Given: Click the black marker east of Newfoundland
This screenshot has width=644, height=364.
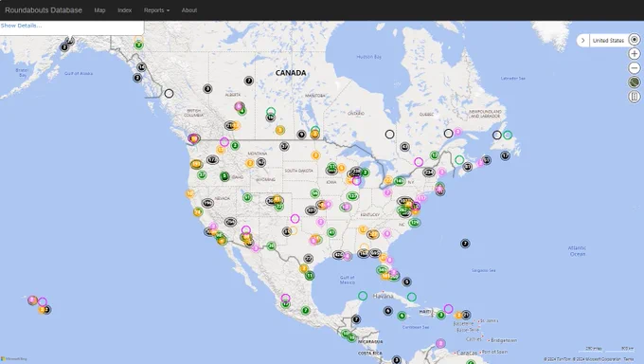Looking at the screenshot, I should pos(505,155).
